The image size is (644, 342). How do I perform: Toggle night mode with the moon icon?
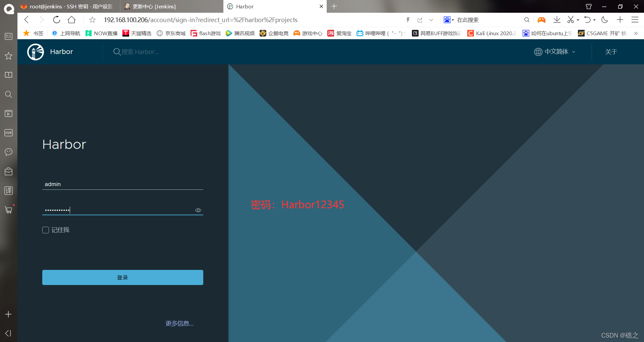pos(605,20)
